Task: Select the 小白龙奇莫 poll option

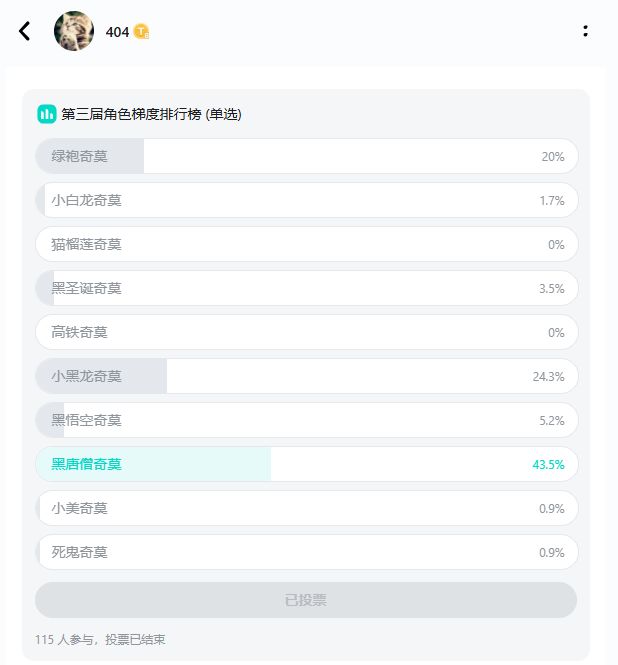Action: tap(306, 200)
